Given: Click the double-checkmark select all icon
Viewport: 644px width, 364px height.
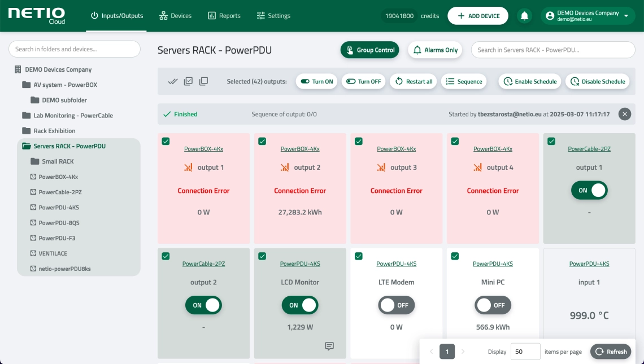Looking at the screenshot, I should click(173, 81).
